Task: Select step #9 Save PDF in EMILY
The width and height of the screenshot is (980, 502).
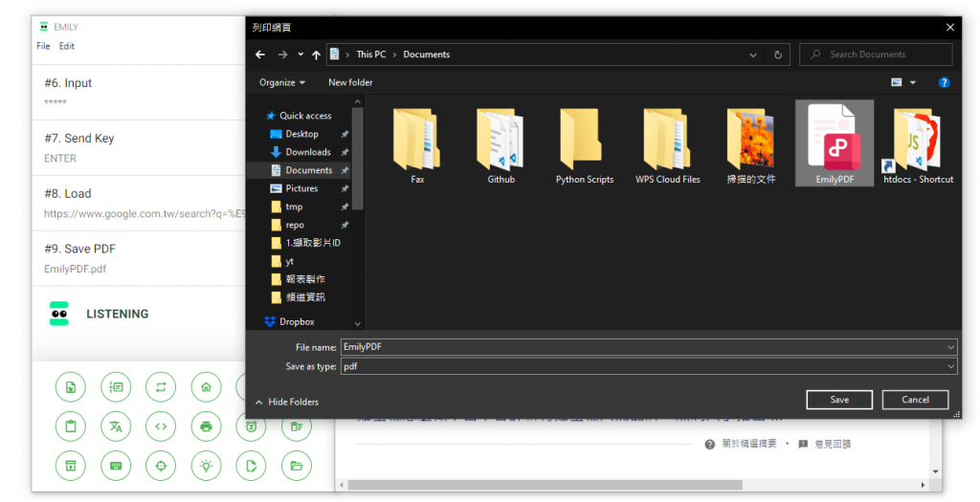Action: point(139,258)
